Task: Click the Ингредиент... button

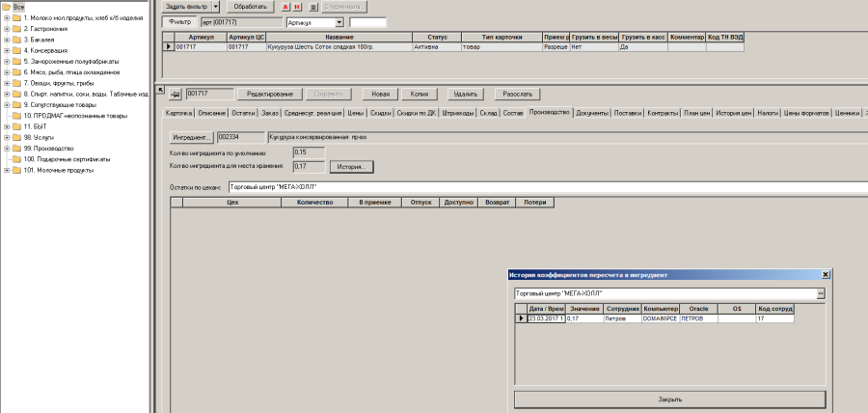Action: [x=192, y=137]
